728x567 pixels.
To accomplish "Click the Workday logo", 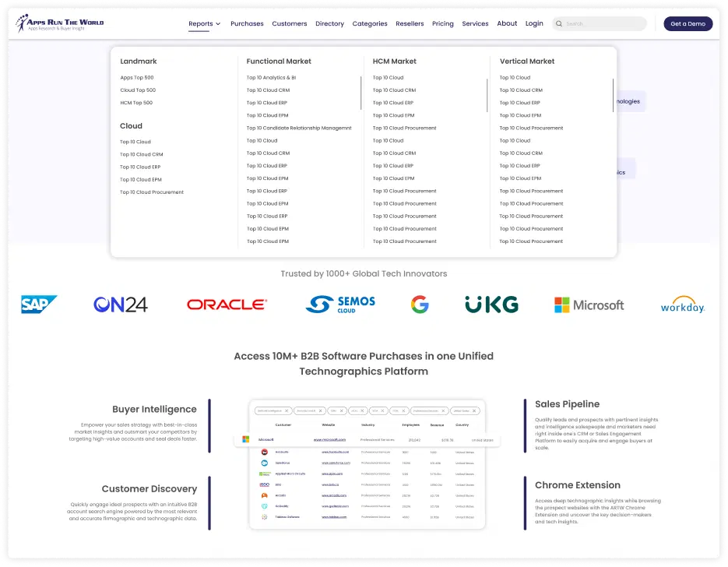I will (x=683, y=305).
